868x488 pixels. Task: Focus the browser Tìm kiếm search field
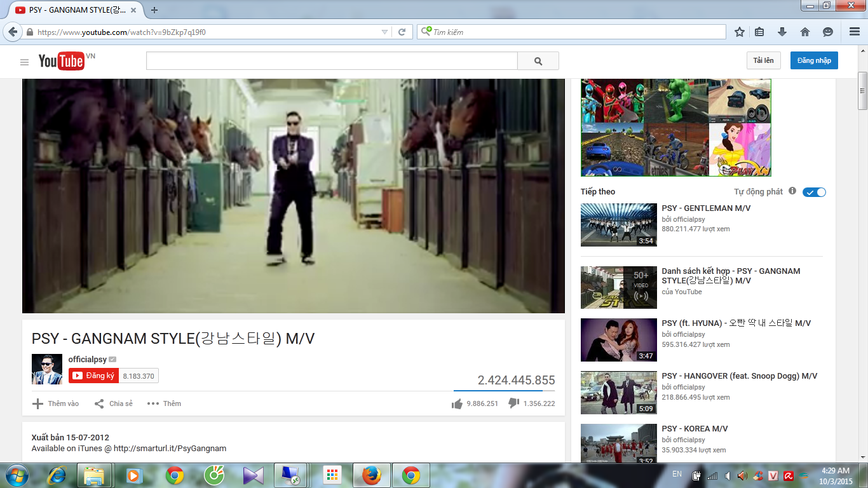pos(571,32)
